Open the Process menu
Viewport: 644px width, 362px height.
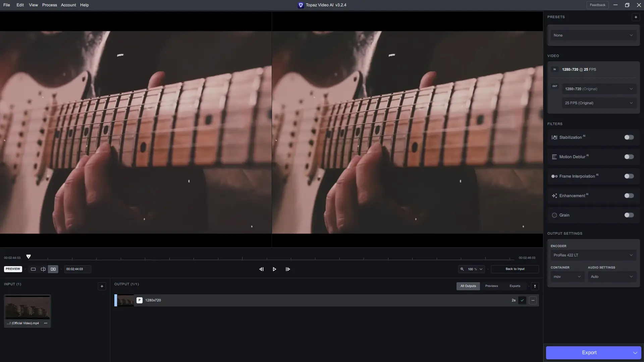pyautogui.click(x=49, y=5)
